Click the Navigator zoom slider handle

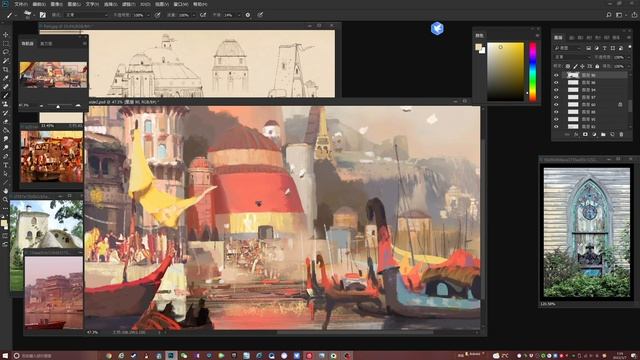(x=58, y=106)
